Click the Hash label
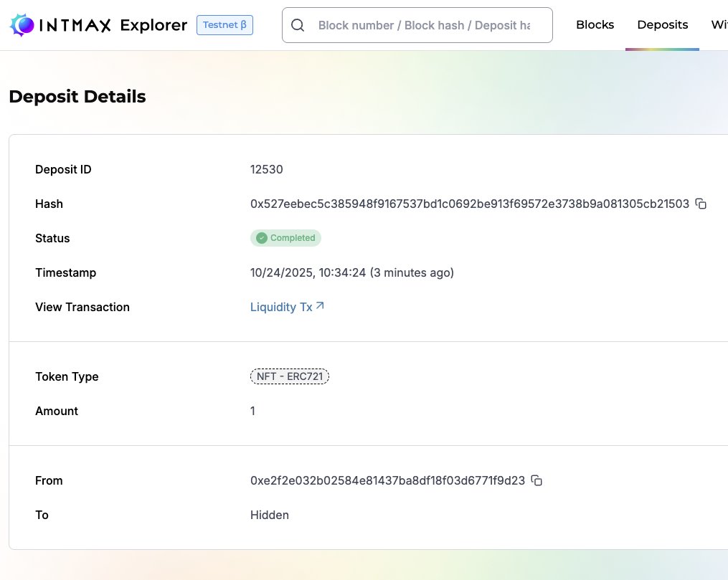This screenshot has height=580, width=728. tap(49, 204)
